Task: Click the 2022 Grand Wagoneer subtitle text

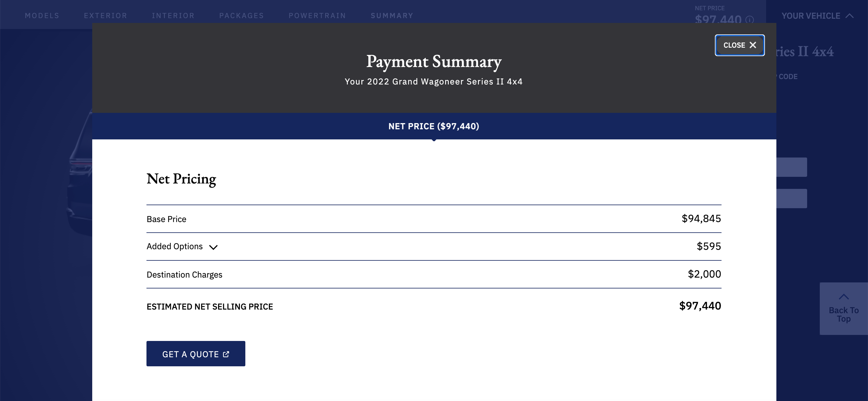Action: [434, 81]
